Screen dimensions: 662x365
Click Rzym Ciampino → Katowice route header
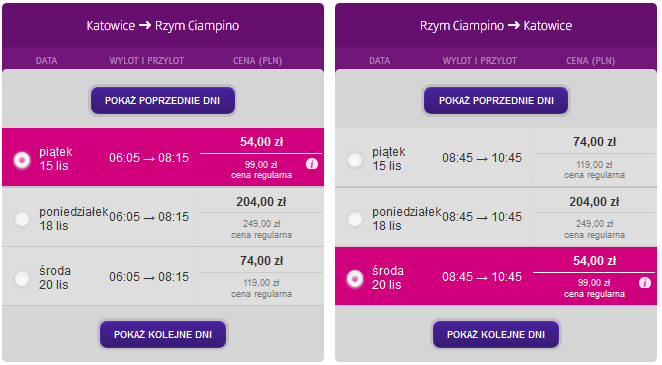click(496, 26)
